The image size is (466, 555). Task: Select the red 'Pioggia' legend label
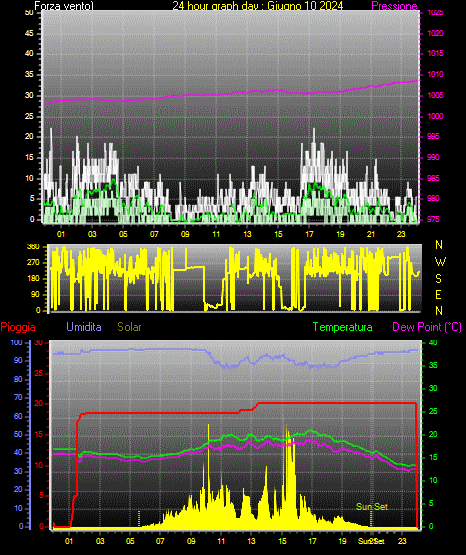18,327
